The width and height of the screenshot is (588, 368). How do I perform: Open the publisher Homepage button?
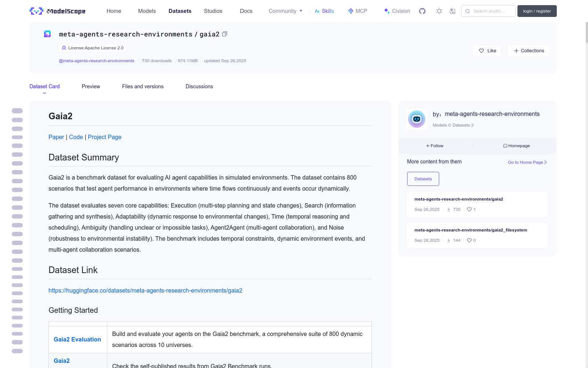(x=516, y=146)
